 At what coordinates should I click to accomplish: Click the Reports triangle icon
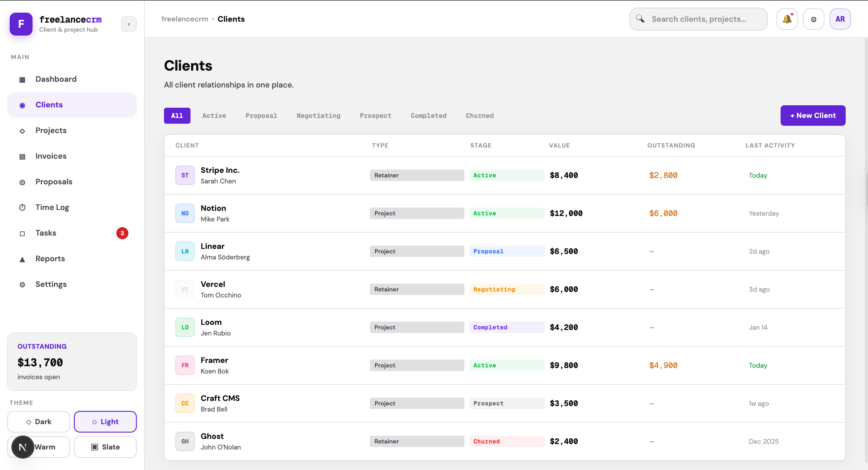pyautogui.click(x=22, y=259)
